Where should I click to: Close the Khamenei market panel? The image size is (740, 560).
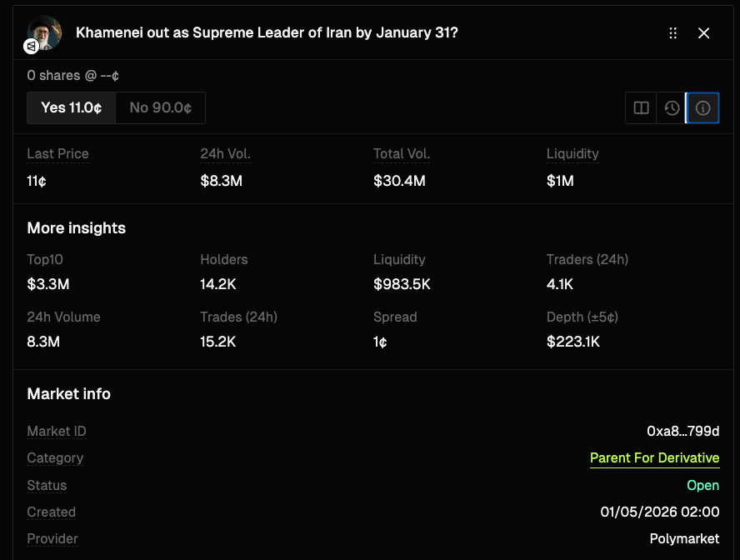[704, 33]
